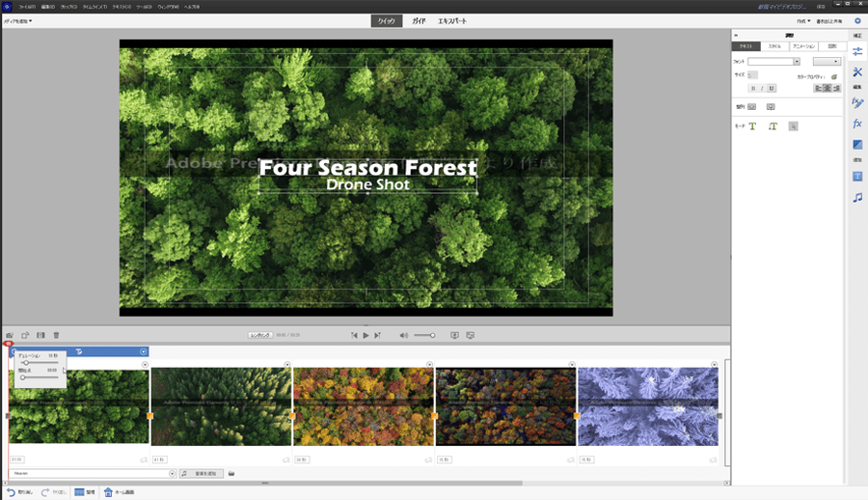This screenshot has height=500, width=868.
Task: Switch to Guided mode tab
Action: pyautogui.click(x=419, y=21)
